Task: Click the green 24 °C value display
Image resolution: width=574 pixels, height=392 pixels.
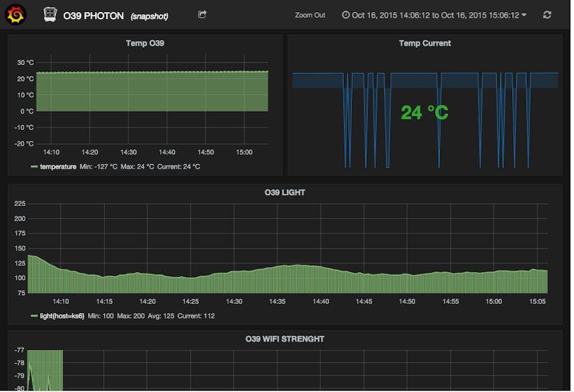Action: coord(425,112)
